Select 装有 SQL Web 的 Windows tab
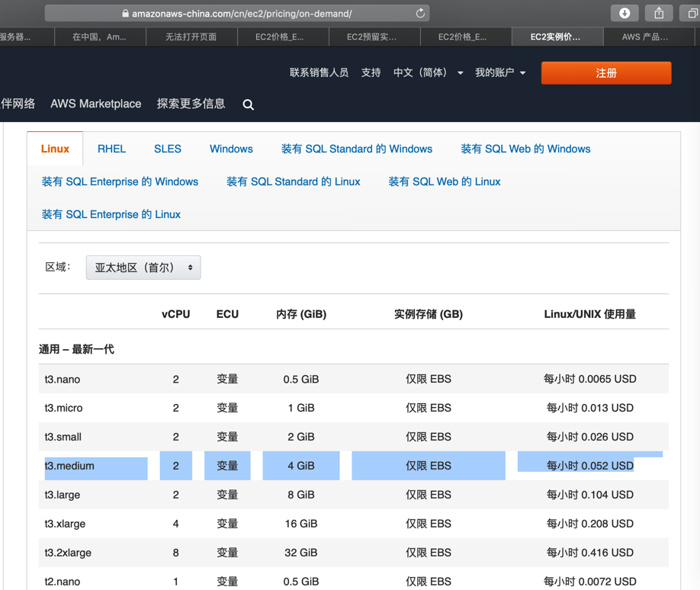This screenshot has height=590, width=700. (x=525, y=149)
